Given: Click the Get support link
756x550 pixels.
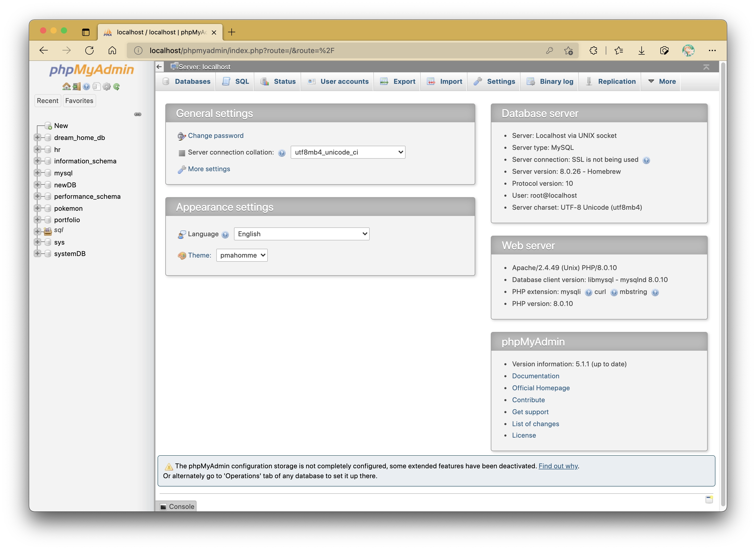Looking at the screenshot, I should (x=530, y=412).
